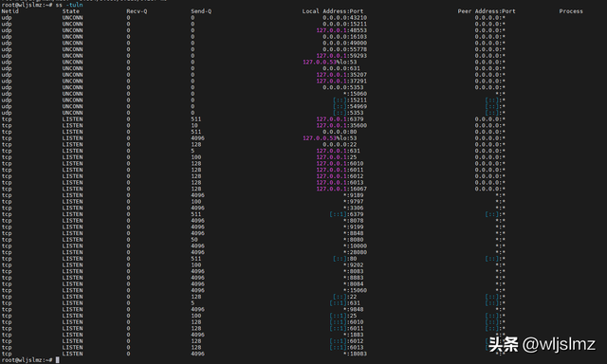
Task: Click local address 127.0.0.1:35600
Action: 341,125
